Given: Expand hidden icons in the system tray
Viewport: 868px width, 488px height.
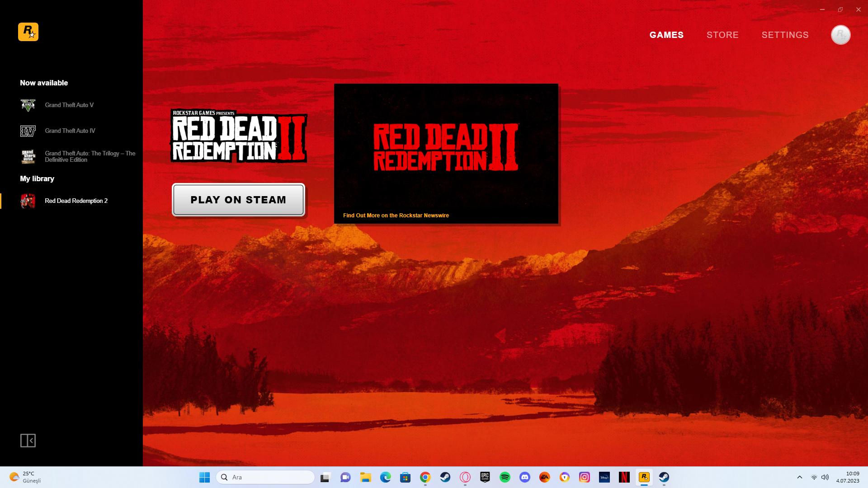Looking at the screenshot, I should pos(798,477).
